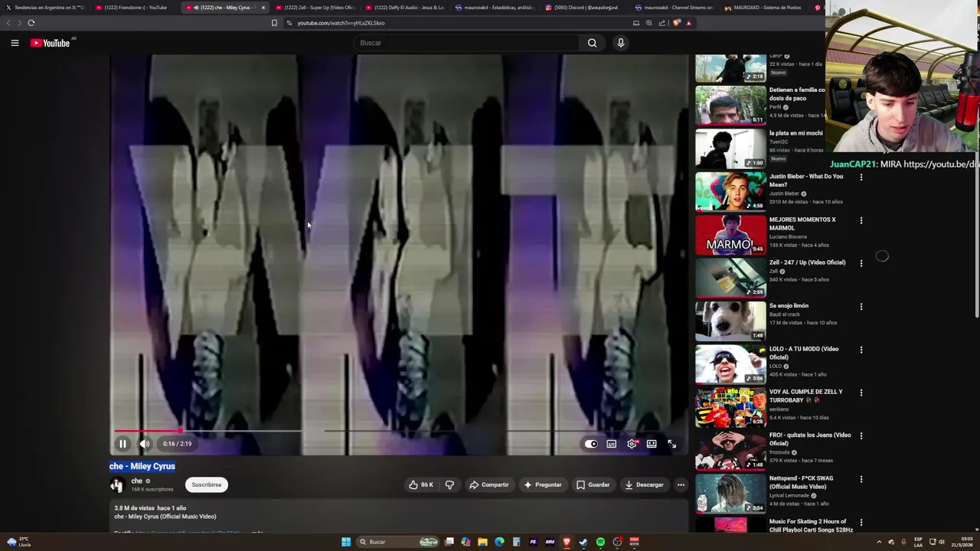
Task: Toggle subtitles in the player
Action: coord(612,444)
